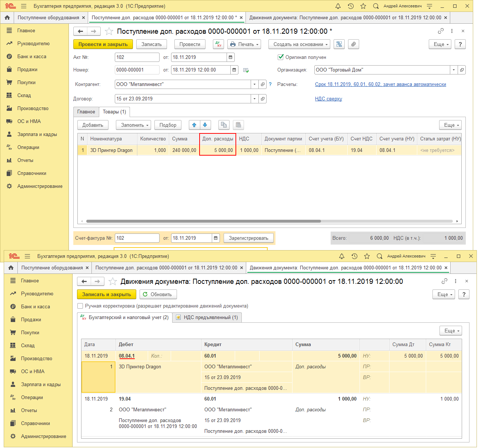478x448 pixels.
Task: Add Поступление доп. расходов document to favorites star
Action: tap(109, 31)
